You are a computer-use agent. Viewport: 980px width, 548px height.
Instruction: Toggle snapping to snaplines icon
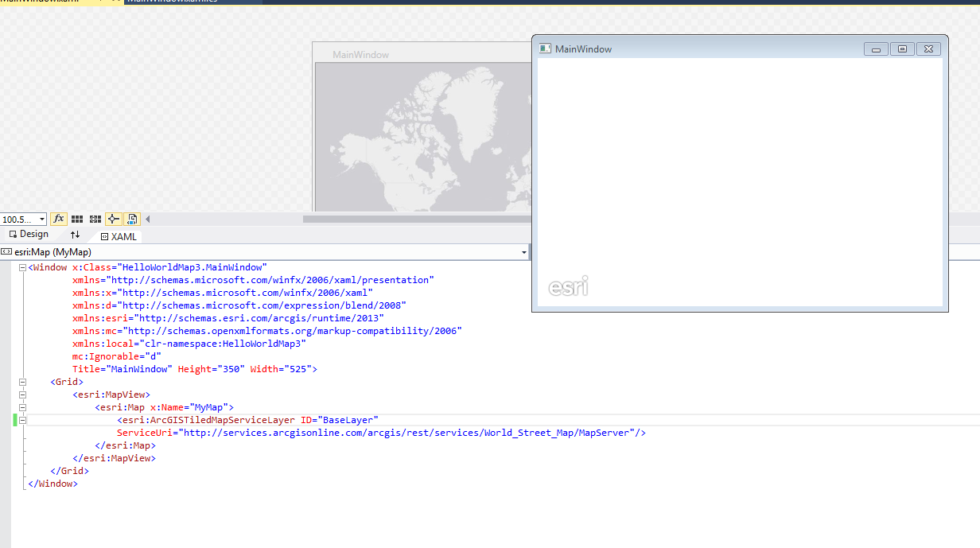click(x=114, y=219)
